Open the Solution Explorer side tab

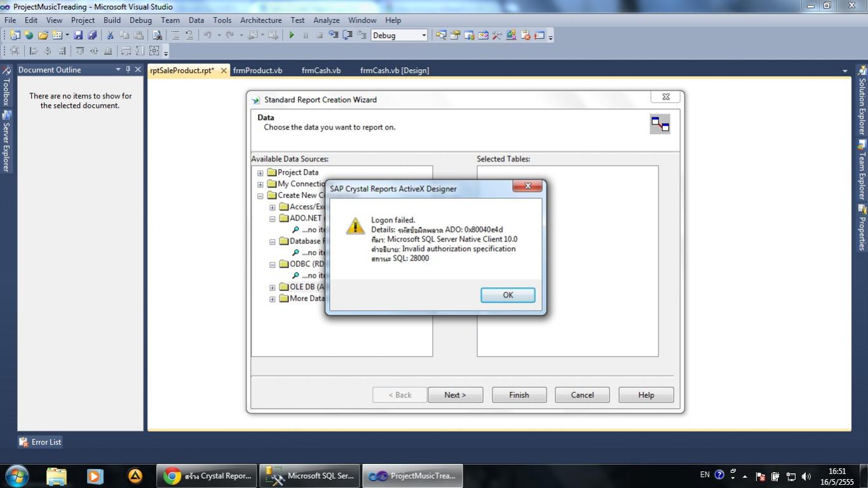[862, 101]
